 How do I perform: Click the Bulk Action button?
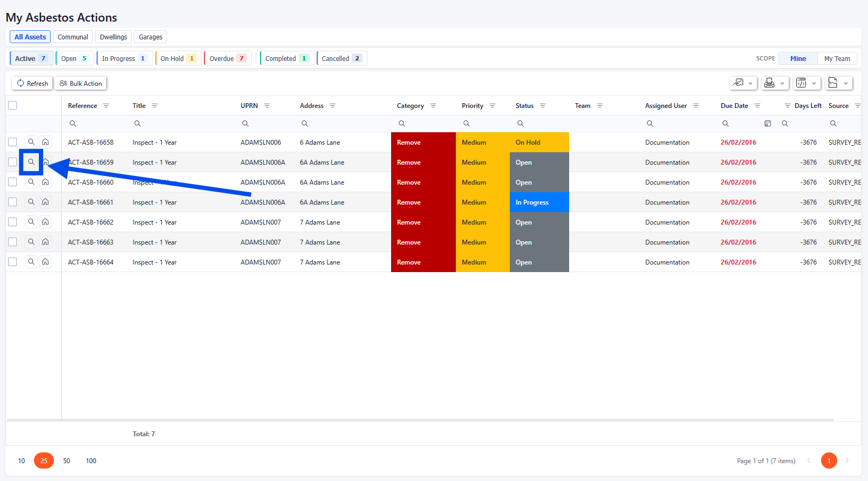click(x=80, y=84)
